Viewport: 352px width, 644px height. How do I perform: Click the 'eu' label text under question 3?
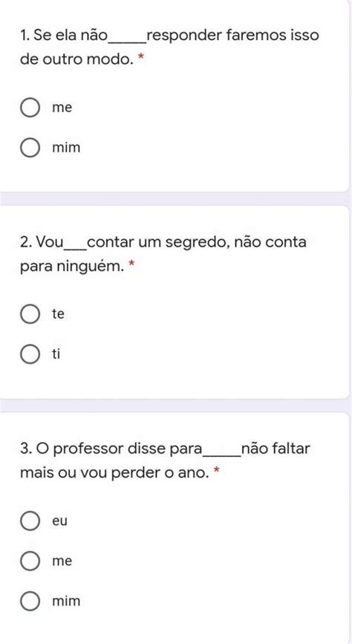pos(59,521)
